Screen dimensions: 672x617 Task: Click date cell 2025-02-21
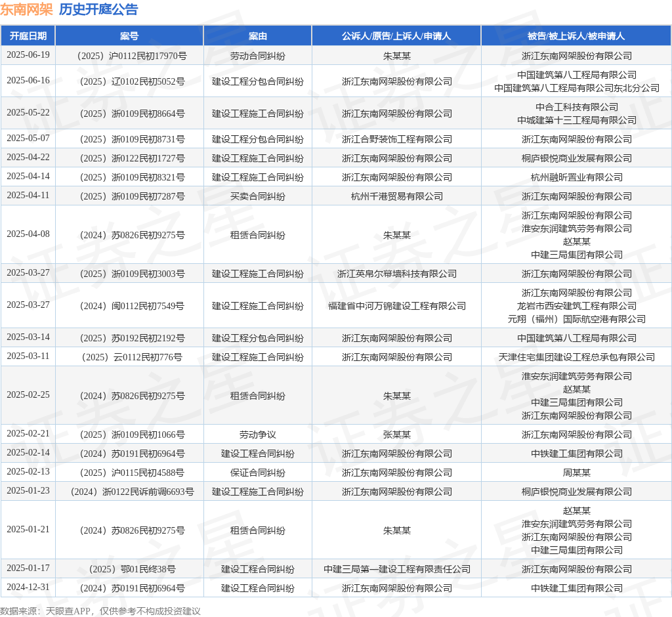(x=28, y=433)
